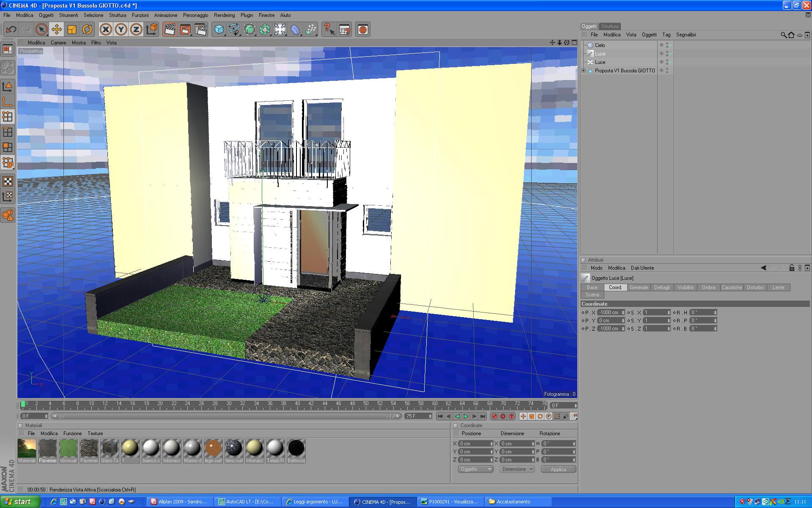Open the Oggetto dropdown in Coordinate panel

pos(475,469)
